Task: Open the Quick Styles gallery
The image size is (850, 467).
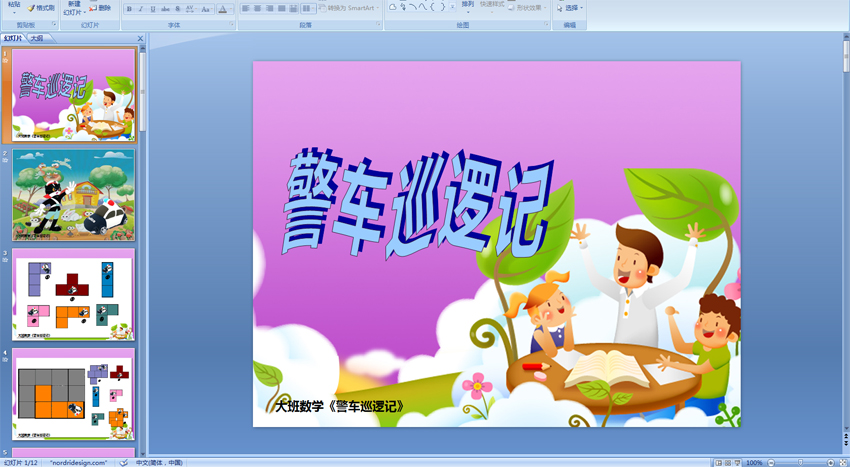Action: point(492,5)
